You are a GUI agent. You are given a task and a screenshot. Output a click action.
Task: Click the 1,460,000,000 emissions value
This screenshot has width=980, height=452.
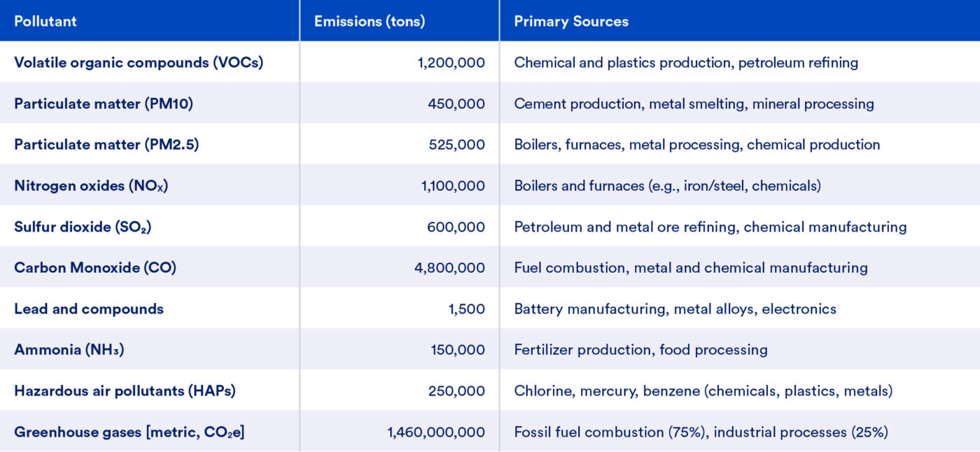(436, 432)
